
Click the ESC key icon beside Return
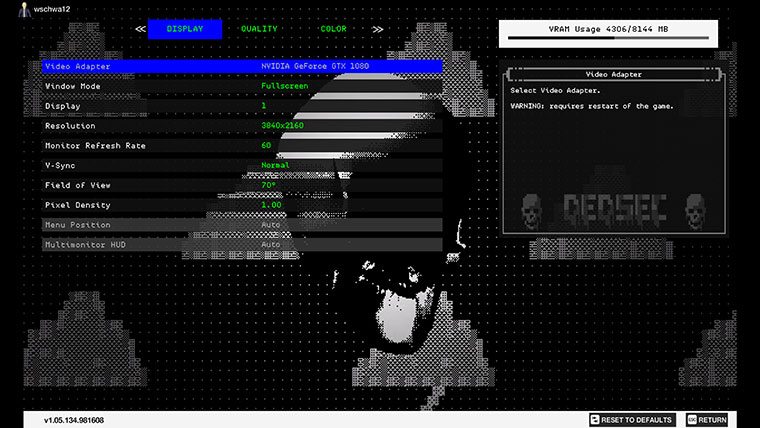pos(691,420)
